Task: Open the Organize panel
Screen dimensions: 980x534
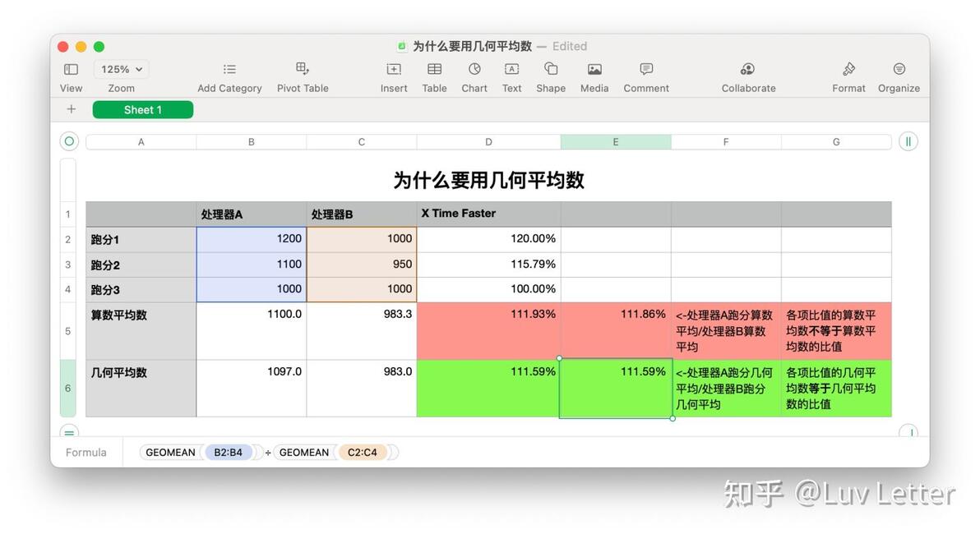Action: pyautogui.click(x=899, y=69)
